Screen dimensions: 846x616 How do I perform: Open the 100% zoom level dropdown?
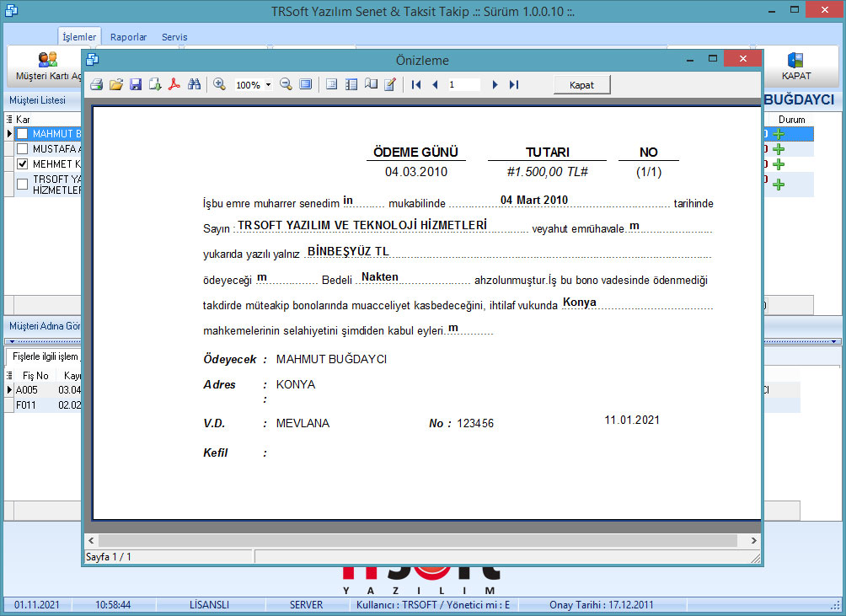268,84
